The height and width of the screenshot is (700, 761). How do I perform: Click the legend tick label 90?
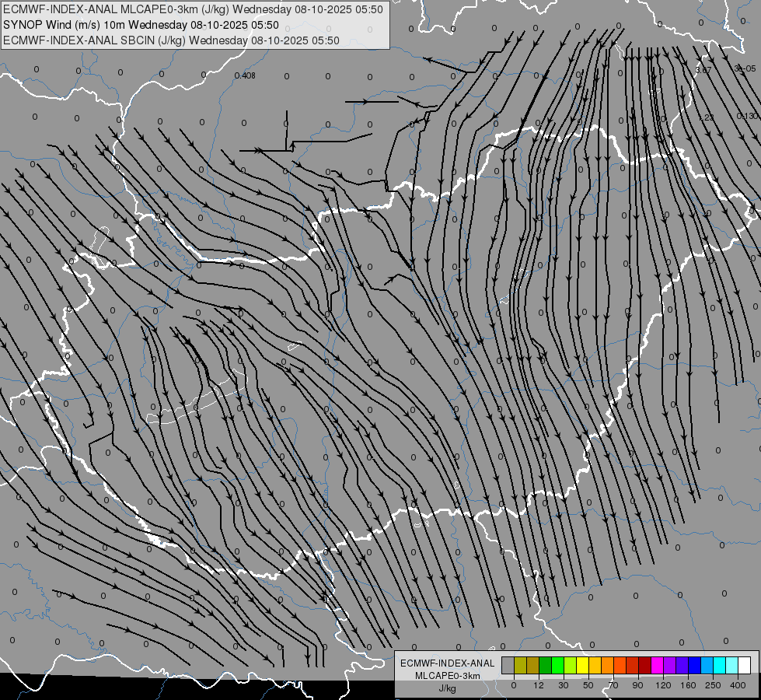coord(637,685)
